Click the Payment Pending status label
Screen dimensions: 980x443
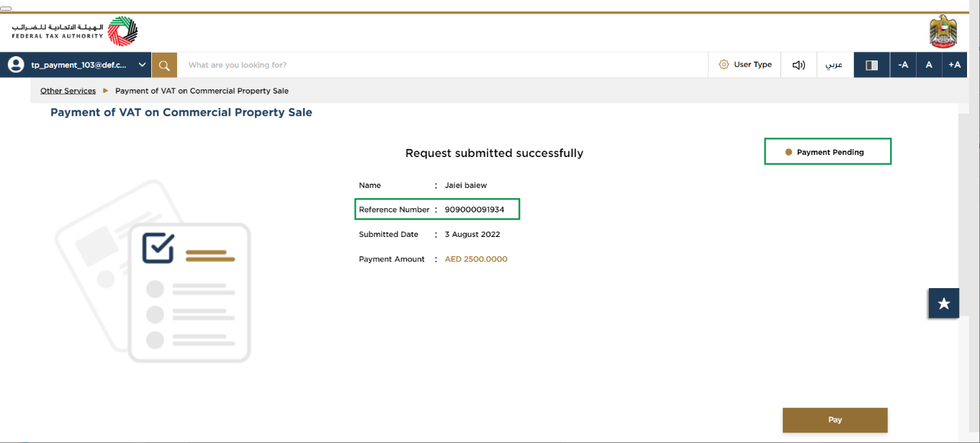(x=828, y=152)
